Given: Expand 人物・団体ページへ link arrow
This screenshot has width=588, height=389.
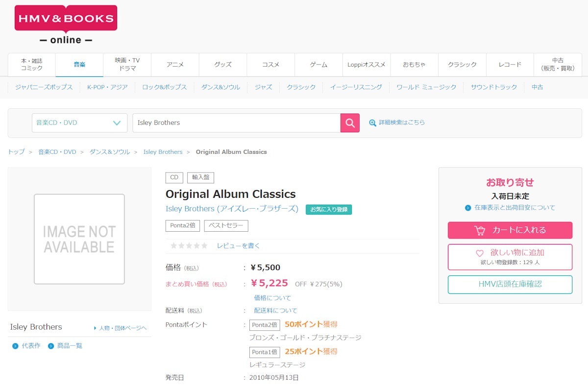Looking at the screenshot, I should pos(95,328).
